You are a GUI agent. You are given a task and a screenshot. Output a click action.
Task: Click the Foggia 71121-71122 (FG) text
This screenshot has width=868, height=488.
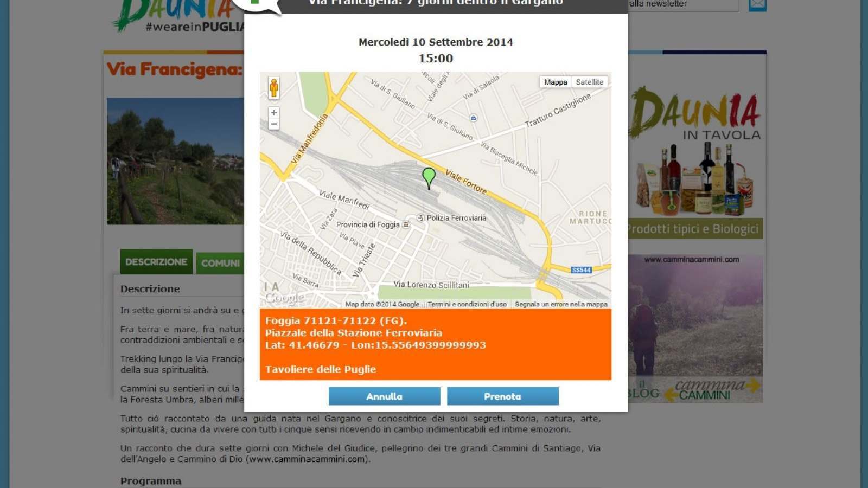[336, 320]
